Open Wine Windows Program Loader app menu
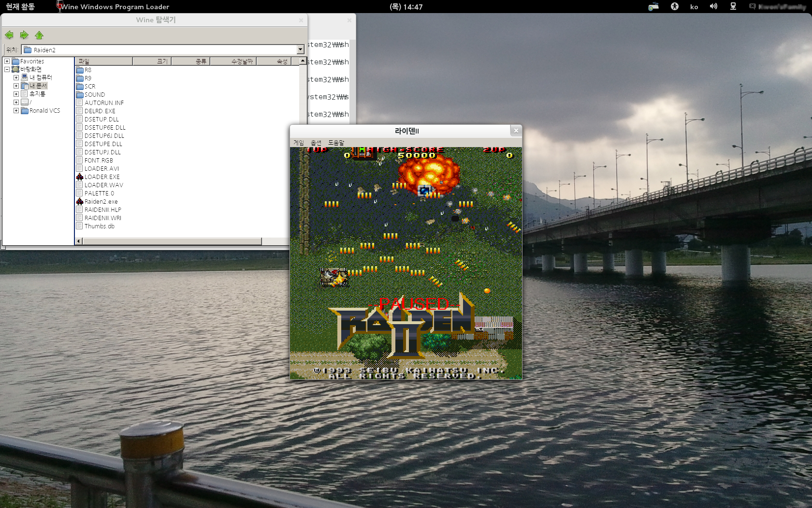Viewport: 812px width, 508px height. (113, 7)
